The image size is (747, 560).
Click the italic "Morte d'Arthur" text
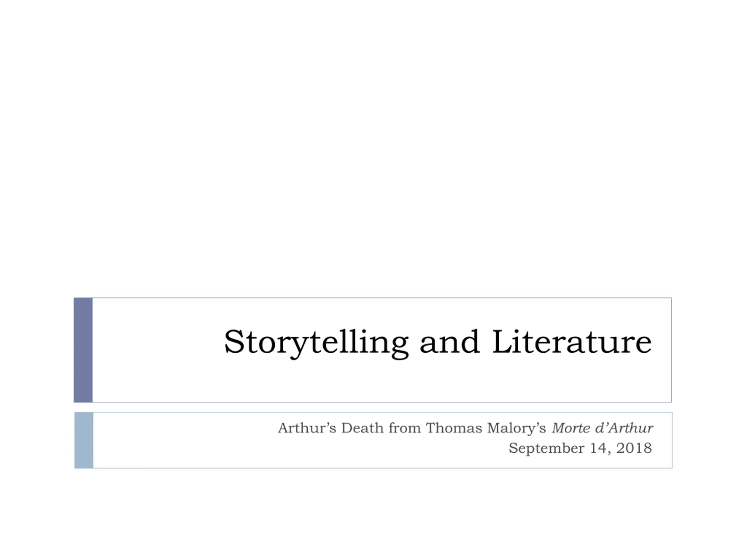(603, 428)
